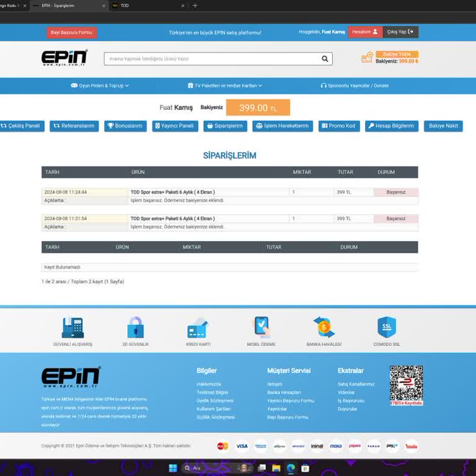Click the moka payment logo
The width and height of the screenshot is (476, 476).
click(x=336, y=446)
